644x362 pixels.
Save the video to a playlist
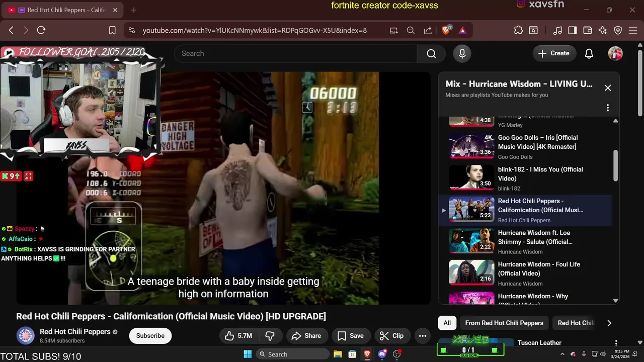point(351,335)
